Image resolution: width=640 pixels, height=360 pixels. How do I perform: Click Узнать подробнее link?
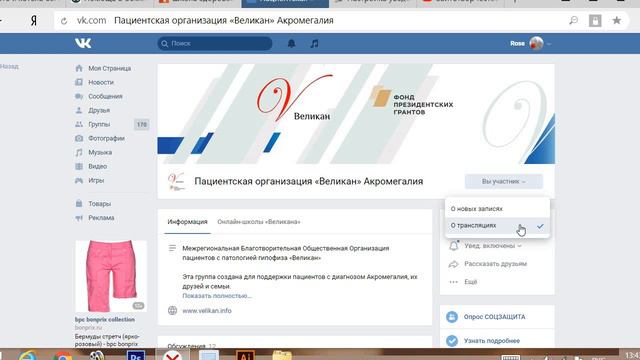[492, 340]
